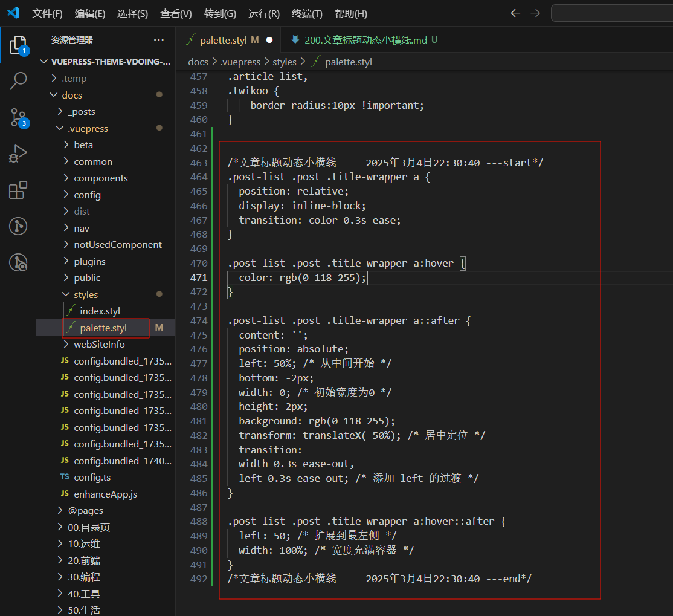
Task: Click JS icon of enhanceApp.js
Action: coord(65,493)
